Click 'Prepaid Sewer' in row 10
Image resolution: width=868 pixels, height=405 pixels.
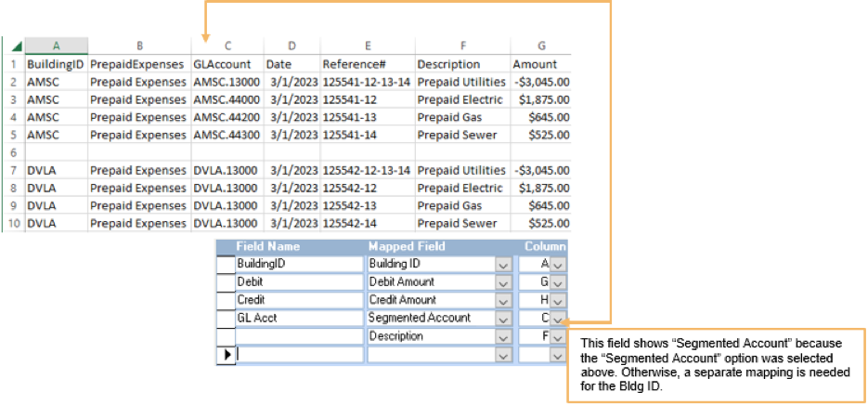[x=463, y=223]
